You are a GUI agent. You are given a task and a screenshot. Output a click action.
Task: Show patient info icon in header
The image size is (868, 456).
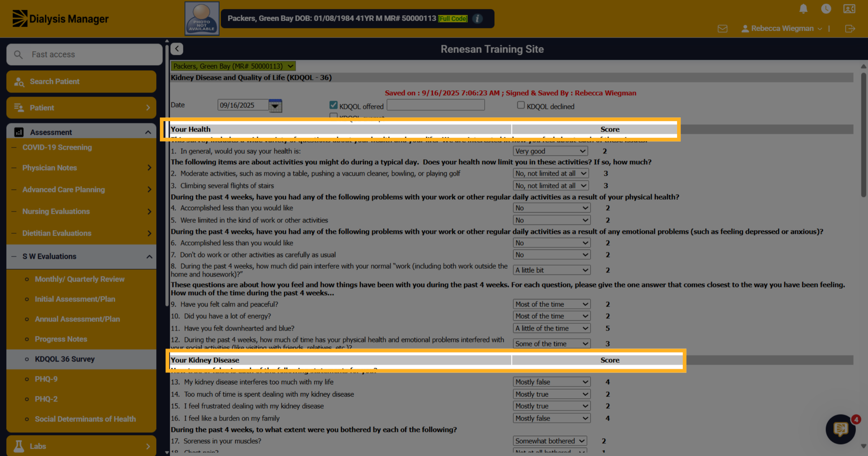coord(477,18)
